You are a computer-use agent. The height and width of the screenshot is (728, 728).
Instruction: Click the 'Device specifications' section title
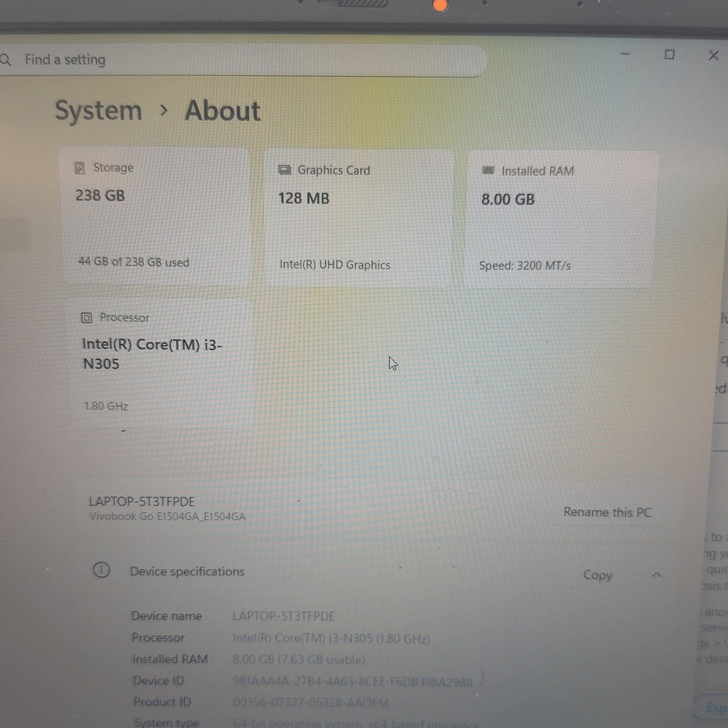tap(187, 571)
